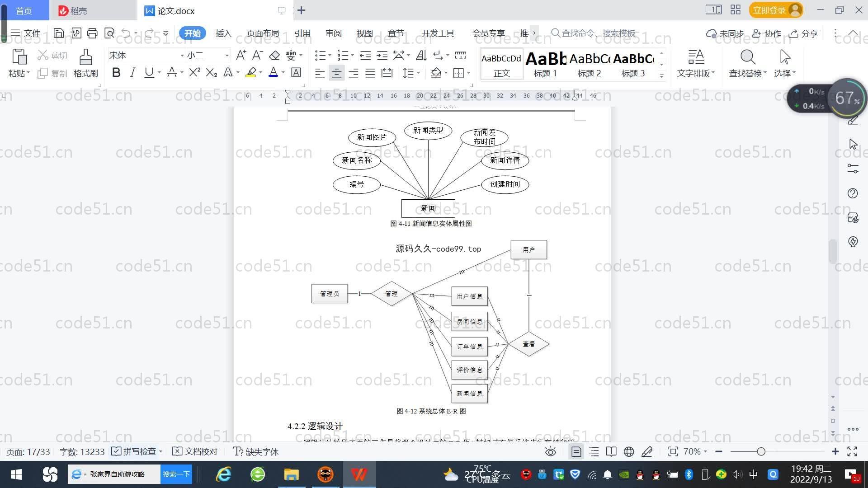Toggle justified text alignment

point(370,73)
